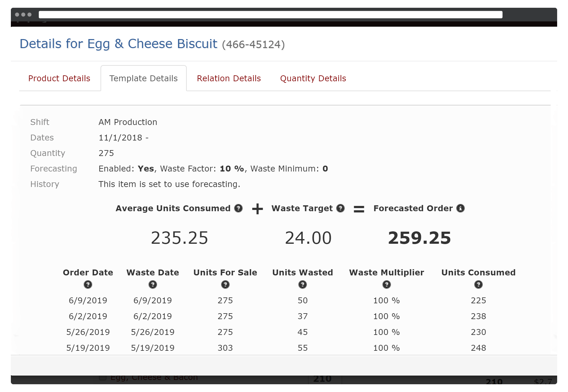Click the Egg, Cheese & Bacon item label
The image size is (568, 392).
pyautogui.click(x=154, y=377)
